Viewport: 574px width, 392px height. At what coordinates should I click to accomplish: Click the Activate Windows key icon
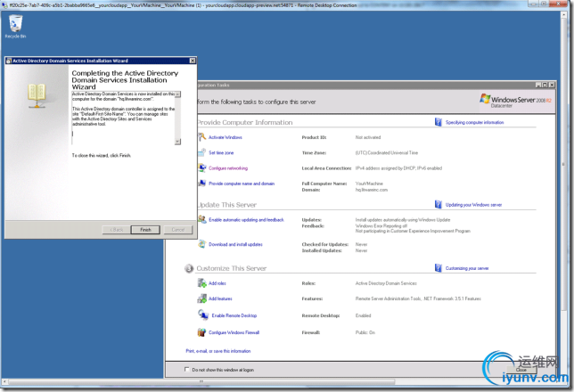[x=202, y=137]
